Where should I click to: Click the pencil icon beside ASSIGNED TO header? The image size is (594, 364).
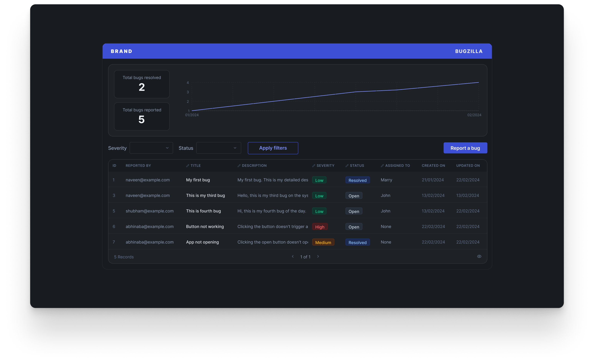[382, 166]
